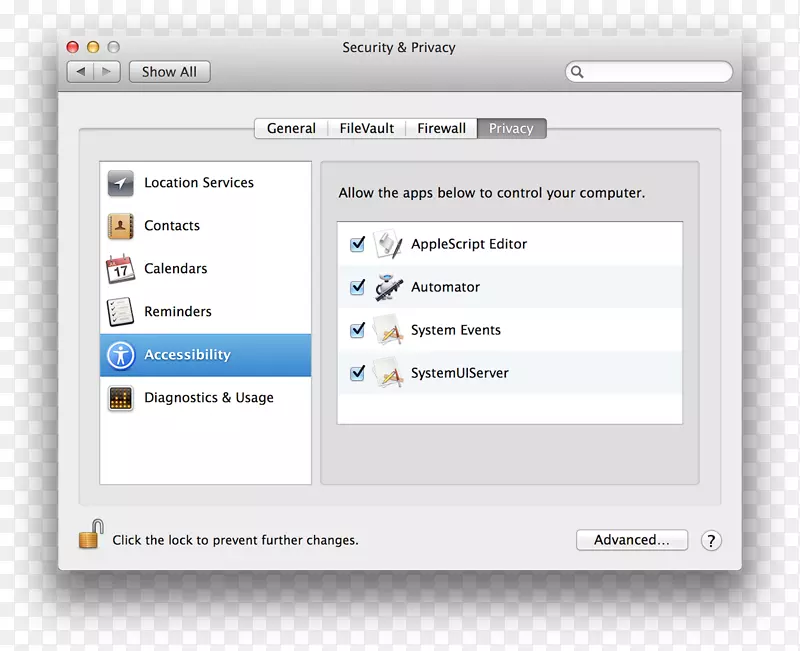
Task: Open the Contacts privacy section
Action: [x=120, y=226]
